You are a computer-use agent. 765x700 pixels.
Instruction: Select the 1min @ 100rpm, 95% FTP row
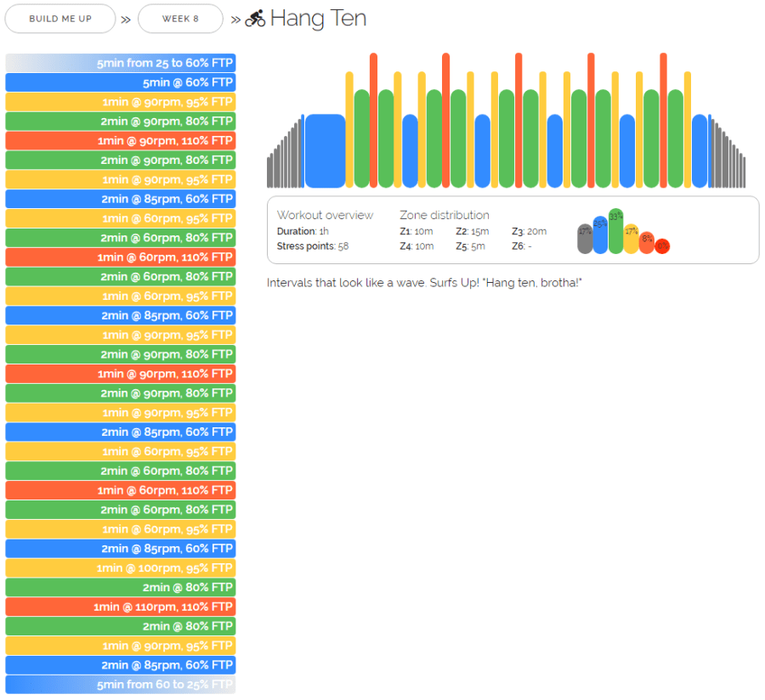pos(121,568)
